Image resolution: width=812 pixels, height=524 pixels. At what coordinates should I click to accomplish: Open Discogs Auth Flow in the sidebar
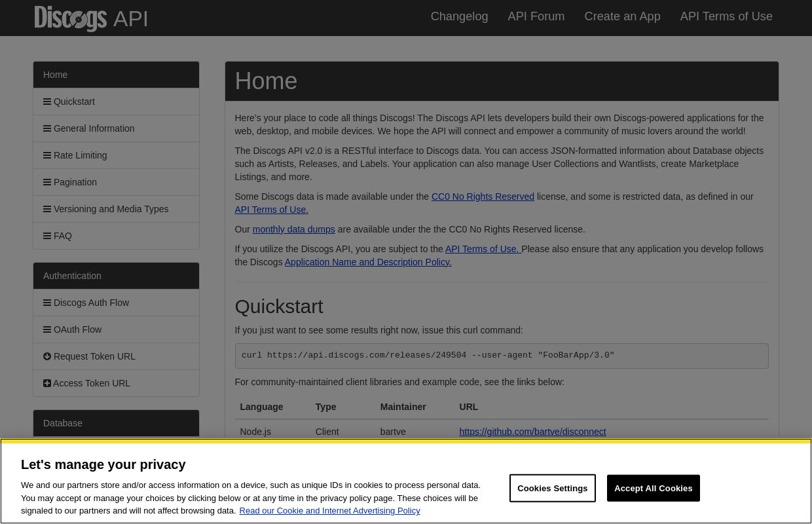pyautogui.click(x=117, y=303)
